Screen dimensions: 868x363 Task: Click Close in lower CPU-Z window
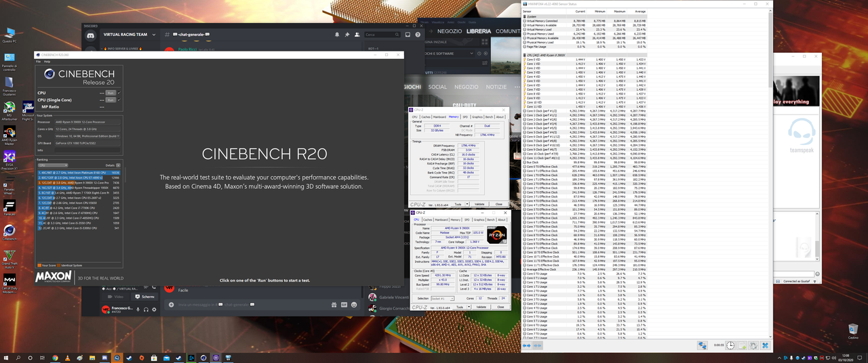500,307
